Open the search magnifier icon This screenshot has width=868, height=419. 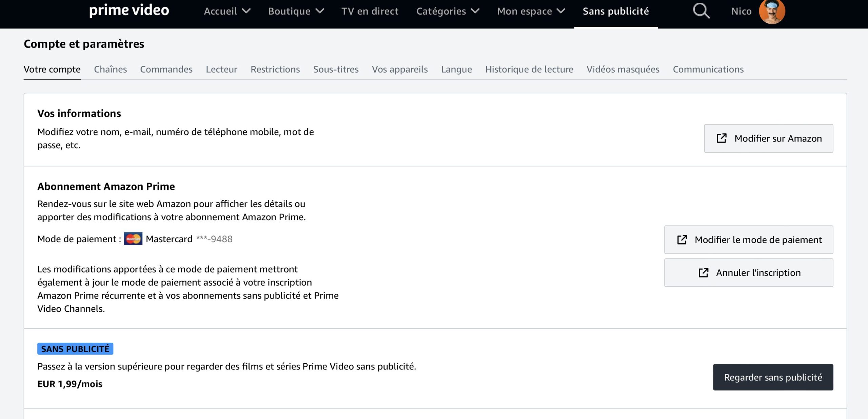point(701,11)
